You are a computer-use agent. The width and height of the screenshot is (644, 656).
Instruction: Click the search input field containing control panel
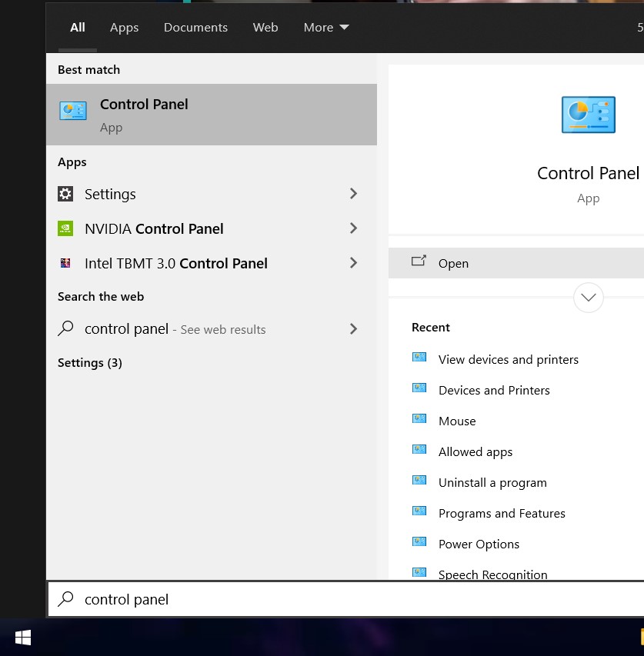(346, 599)
